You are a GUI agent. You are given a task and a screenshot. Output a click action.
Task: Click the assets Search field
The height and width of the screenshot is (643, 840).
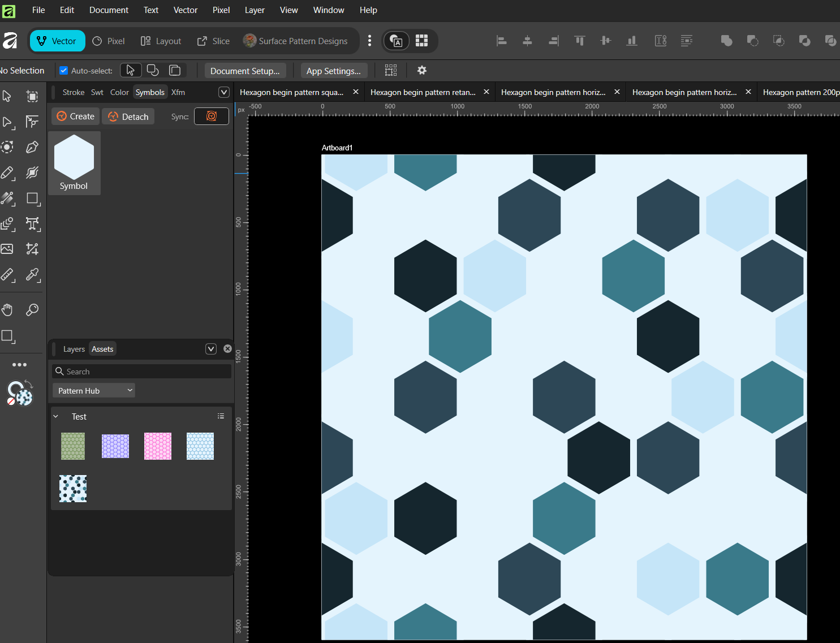click(x=142, y=372)
